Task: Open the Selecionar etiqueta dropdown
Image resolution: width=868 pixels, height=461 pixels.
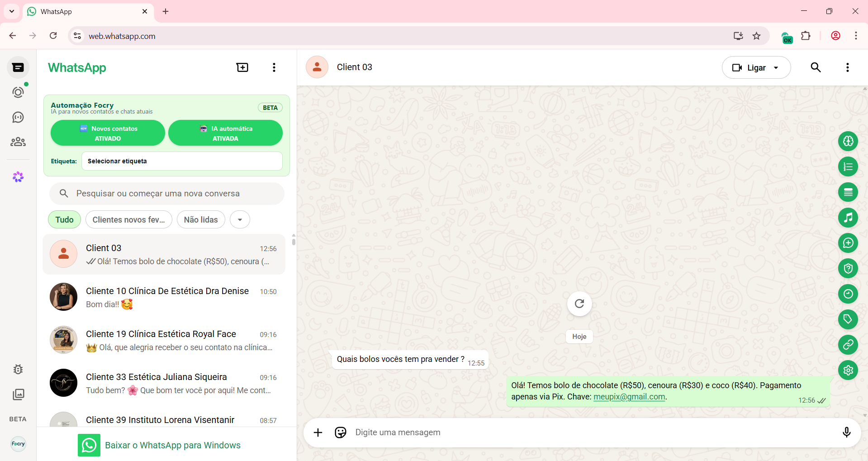Action: click(182, 161)
